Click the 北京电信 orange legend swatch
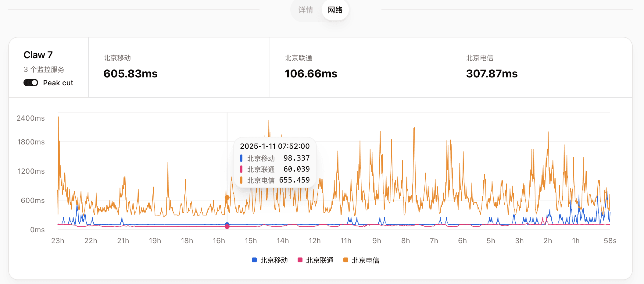644x284 pixels. tap(346, 260)
